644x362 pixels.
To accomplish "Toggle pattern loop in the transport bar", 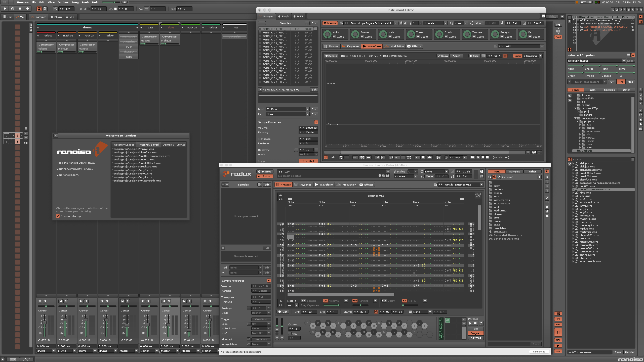I will [12, 9].
